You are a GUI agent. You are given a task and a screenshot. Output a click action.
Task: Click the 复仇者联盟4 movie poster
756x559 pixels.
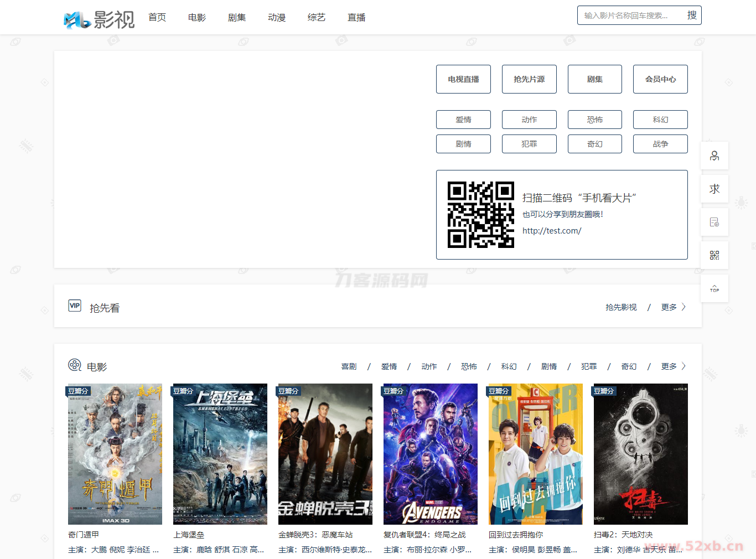click(x=430, y=454)
